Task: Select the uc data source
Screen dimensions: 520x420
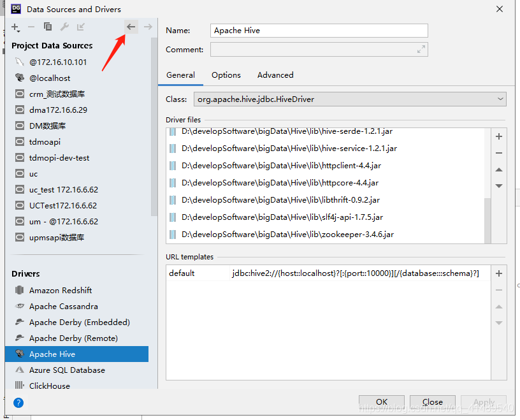Action: (x=78, y=173)
